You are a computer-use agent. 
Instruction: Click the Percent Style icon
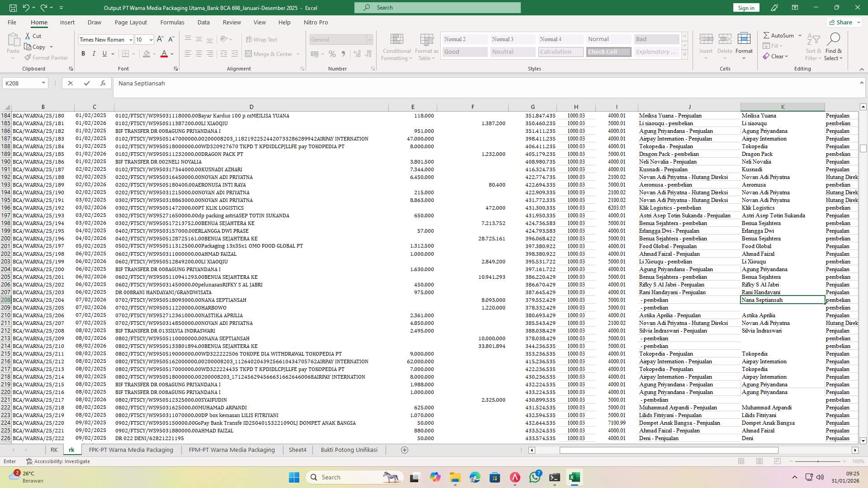coord(332,54)
